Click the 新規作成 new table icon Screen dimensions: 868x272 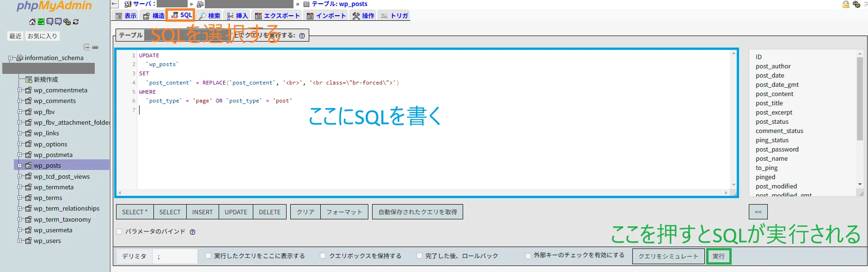tap(29, 79)
